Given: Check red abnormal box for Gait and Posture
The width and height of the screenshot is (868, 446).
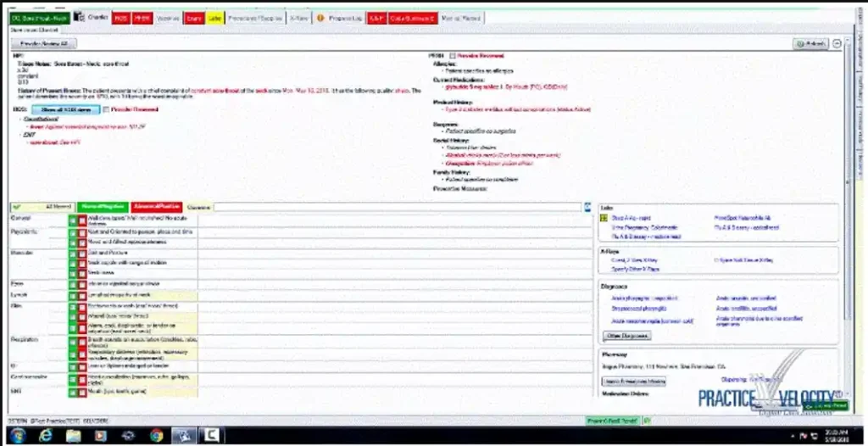Looking at the screenshot, I should click(x=82, y=254).
